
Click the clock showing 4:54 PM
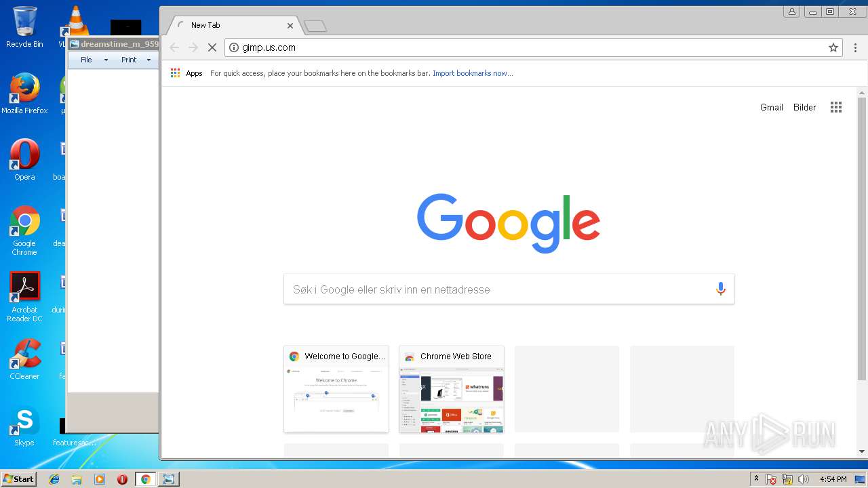[x=833, y=479]
